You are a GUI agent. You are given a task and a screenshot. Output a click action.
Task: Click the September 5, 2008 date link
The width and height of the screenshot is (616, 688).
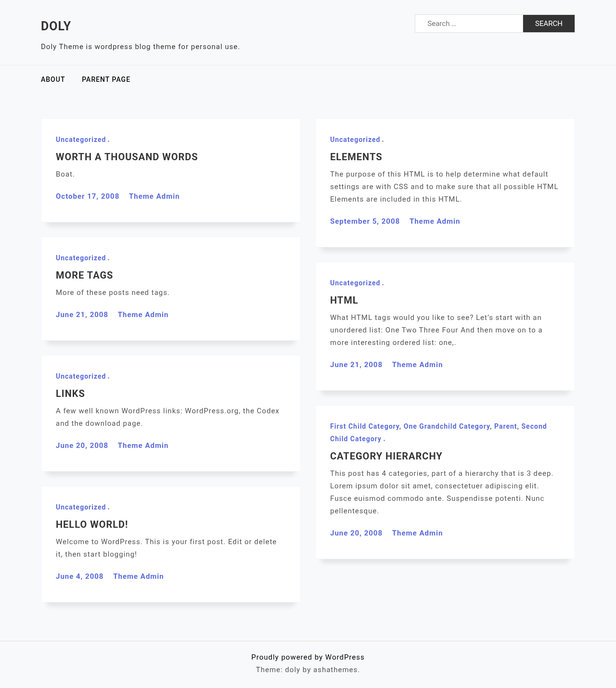click(x=365, y=221)
